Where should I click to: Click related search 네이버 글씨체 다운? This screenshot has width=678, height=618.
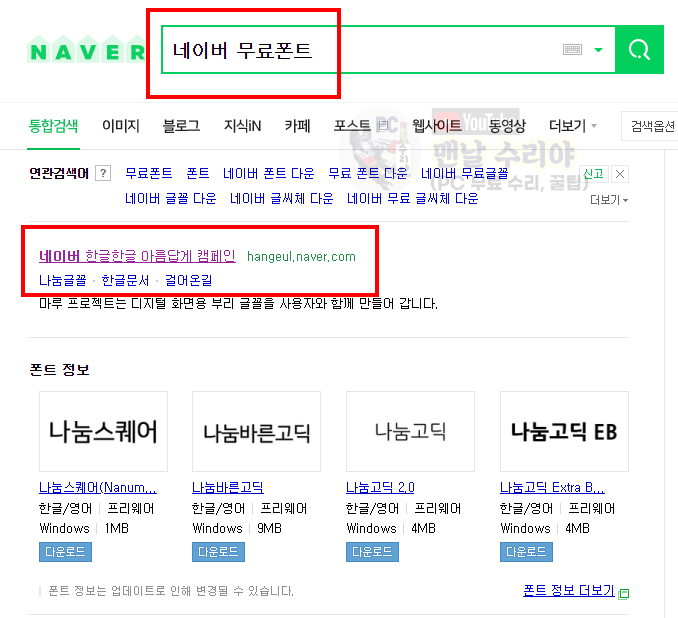click(281, 199)
